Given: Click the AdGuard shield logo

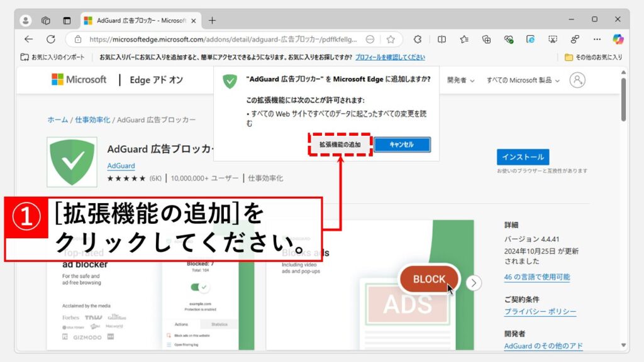Looking at the screenshot, I should 72,162.
